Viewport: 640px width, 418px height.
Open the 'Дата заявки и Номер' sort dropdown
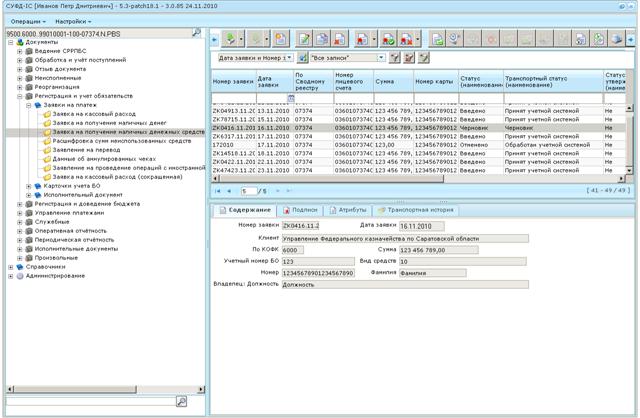[289, 58]
